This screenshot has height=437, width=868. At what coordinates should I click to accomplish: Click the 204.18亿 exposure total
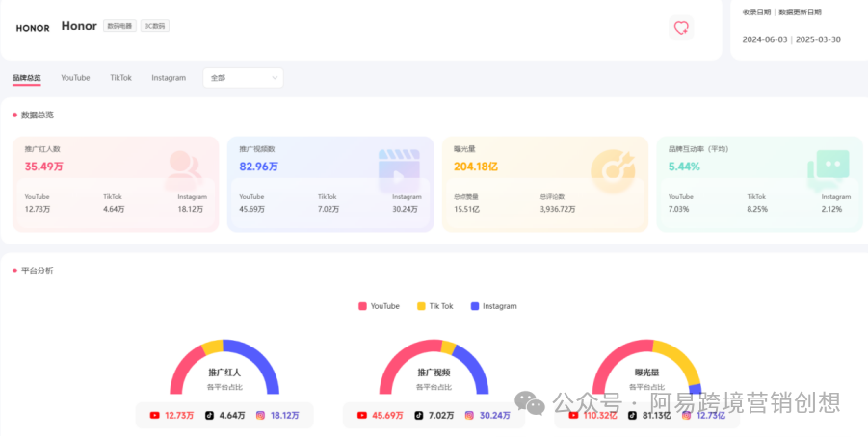tap(476, 167)
